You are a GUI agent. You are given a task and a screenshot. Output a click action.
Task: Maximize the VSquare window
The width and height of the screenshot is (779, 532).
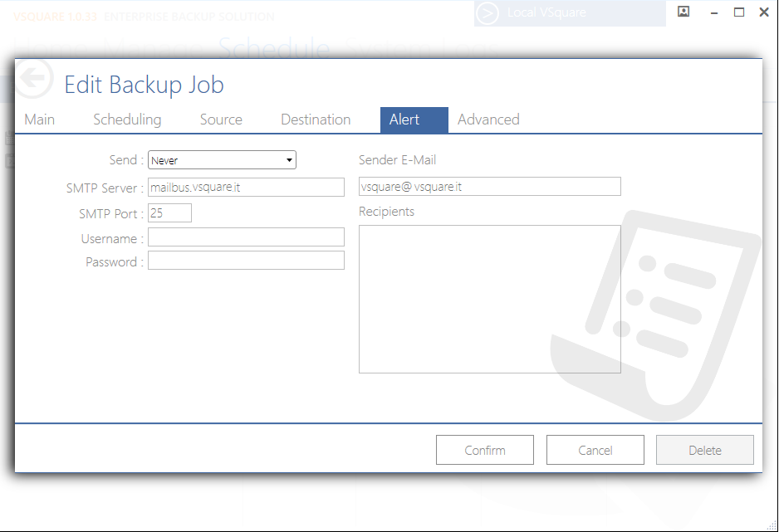click(739, 12)
